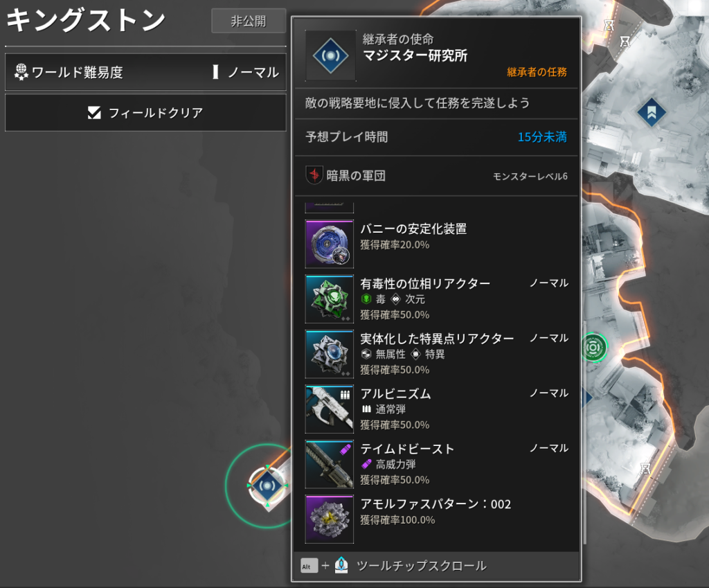Open the ワールド難易度 ノーマル selector
The image size is (709, 588).
[x=145, y=72]
